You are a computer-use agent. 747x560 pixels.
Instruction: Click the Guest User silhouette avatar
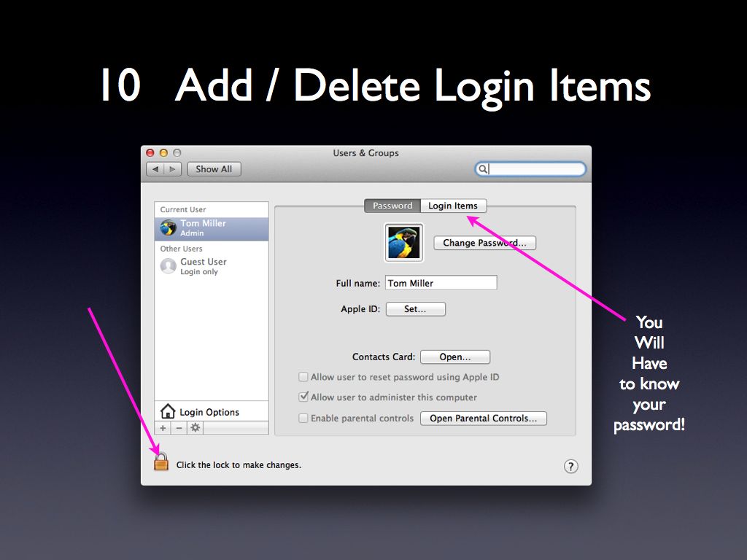coord(169,266)
